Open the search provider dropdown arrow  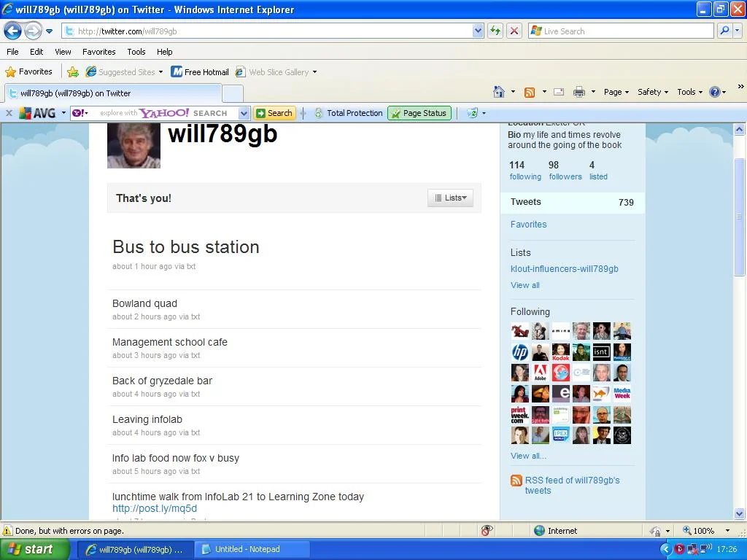click(738, 31)
